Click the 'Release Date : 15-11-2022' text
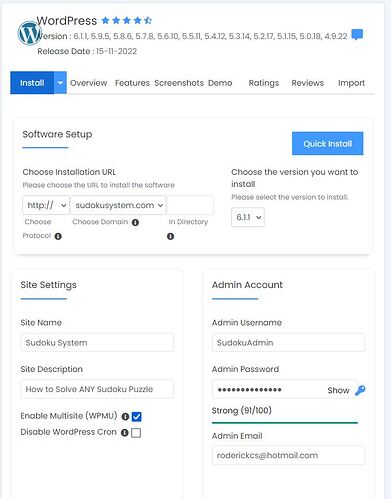Viewport: 391px width, 499px height. click(x=87, y=51)
